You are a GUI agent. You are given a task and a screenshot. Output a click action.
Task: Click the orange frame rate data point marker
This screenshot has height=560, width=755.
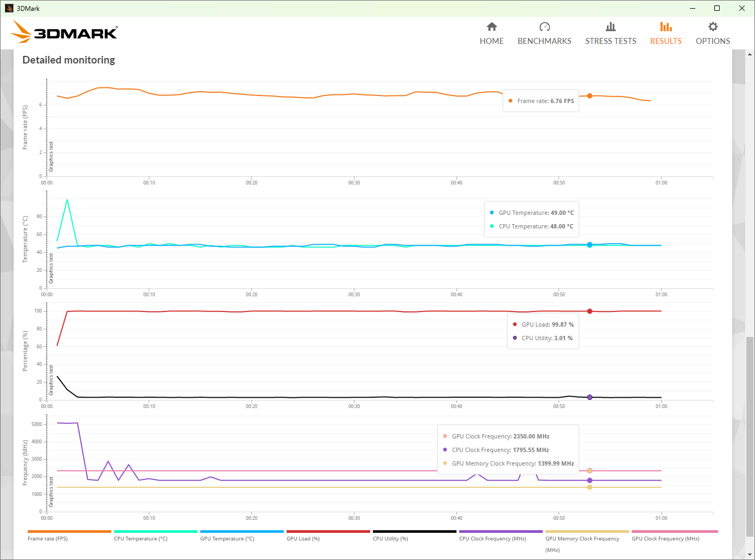click(589, 96)
